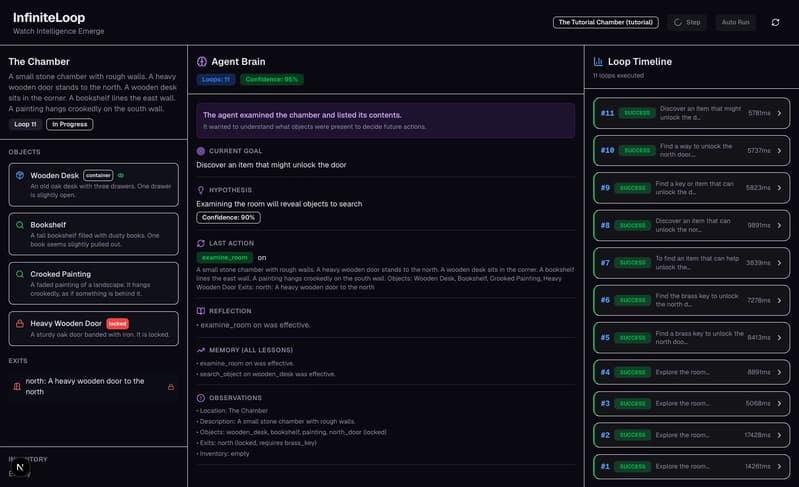Click the Step button
The width and height of the screenshot is (799, 487).
pyautogui.click(x=687, y=22)
